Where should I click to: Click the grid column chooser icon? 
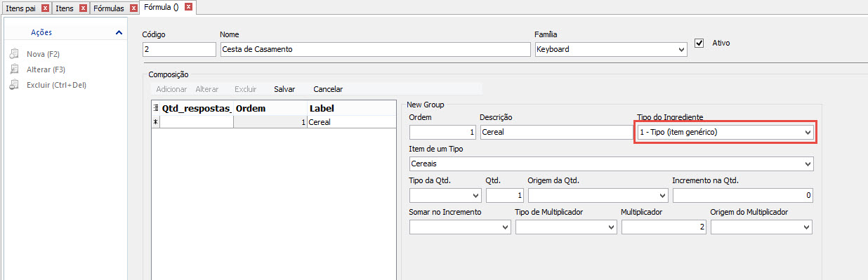click(x=156, y=109)
